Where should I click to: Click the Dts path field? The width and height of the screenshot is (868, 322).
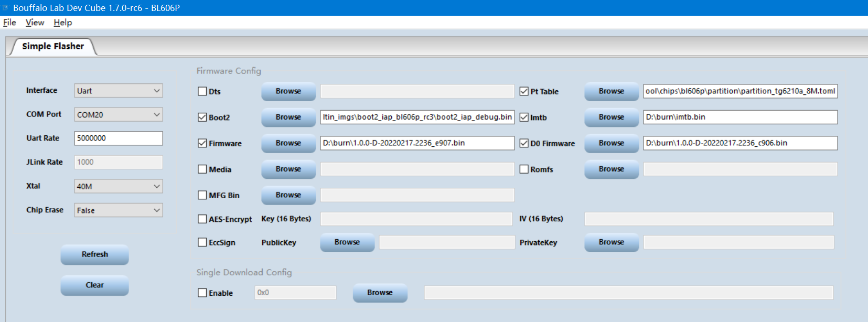417,91
